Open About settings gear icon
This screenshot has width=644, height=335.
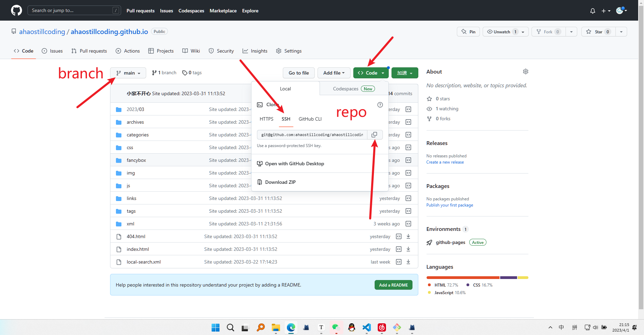(526, 71)
